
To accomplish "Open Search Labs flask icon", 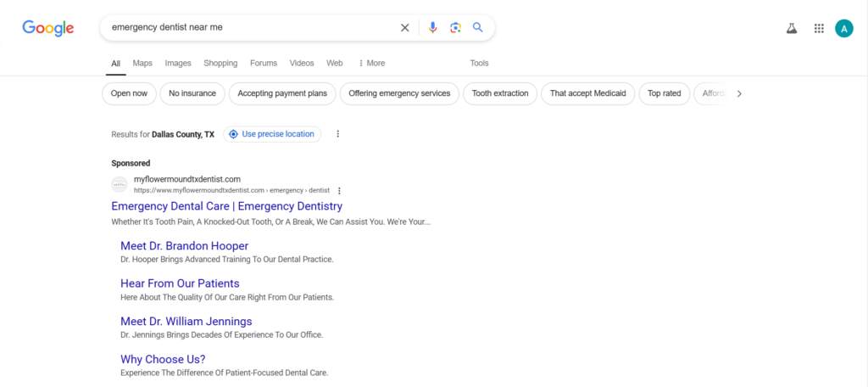I will (792, 28).
